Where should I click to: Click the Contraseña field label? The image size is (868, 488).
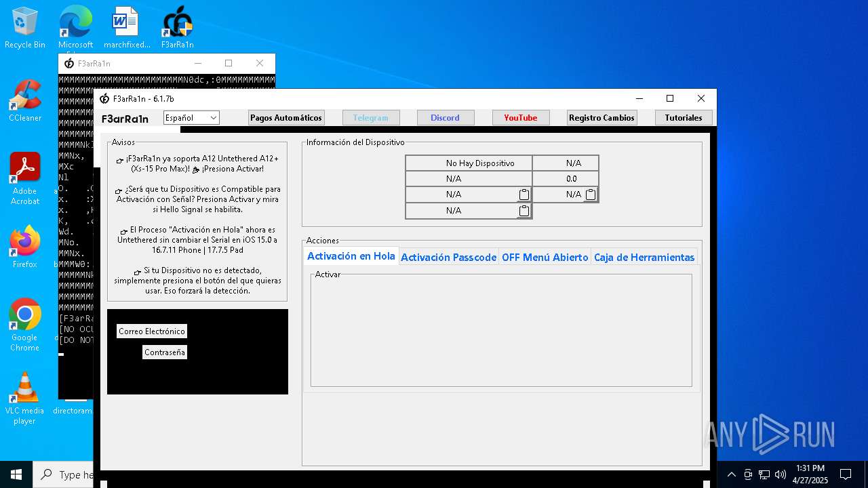165,352
